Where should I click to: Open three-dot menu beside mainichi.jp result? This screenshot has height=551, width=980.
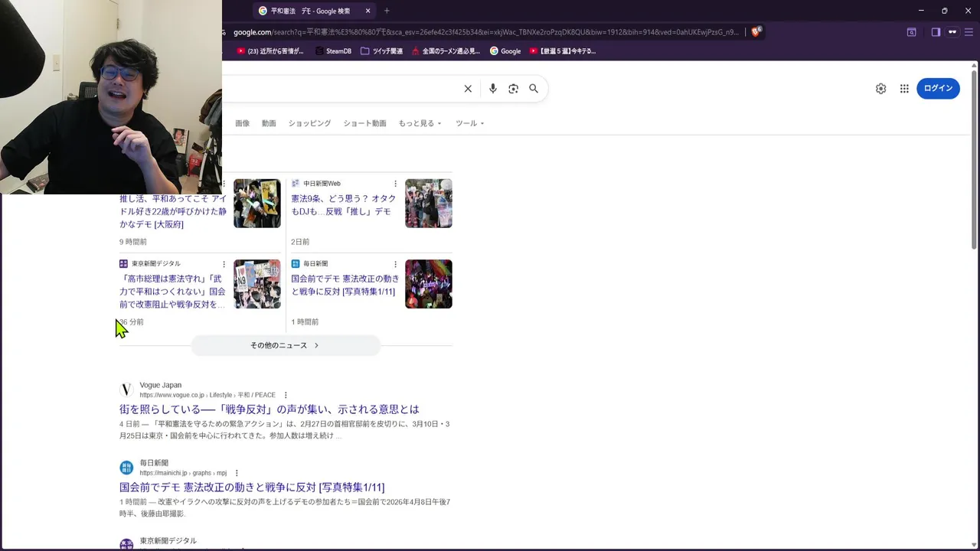click(x=237, y=473)
